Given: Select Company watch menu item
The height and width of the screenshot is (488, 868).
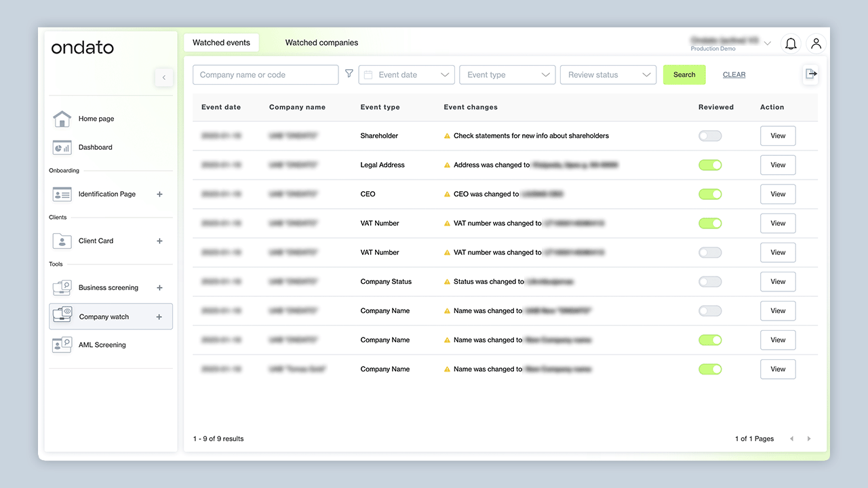Looking at the screenshot, I should 111,317.
